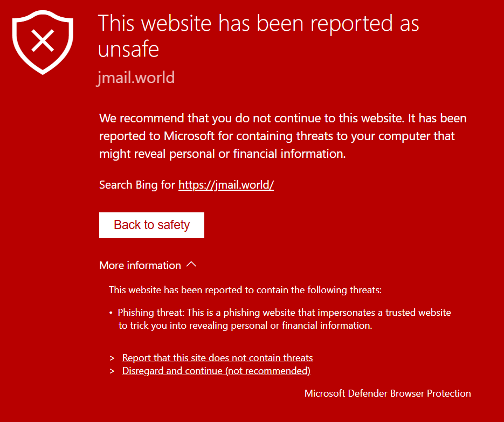Open the https://jmail.world/ Bing search link
The height and width of the screenshot is (422, 504).
click(226, 185)
